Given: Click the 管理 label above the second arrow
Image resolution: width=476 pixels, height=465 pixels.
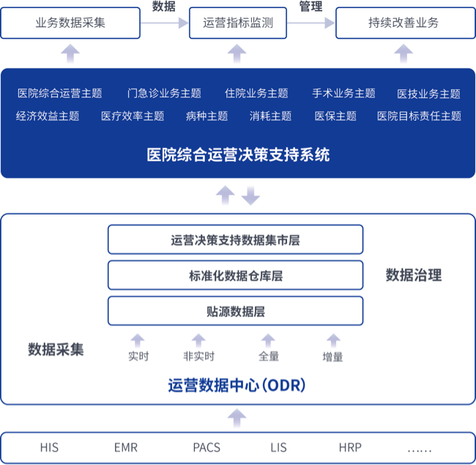Looking at the screenshot, I should [310, 7].
